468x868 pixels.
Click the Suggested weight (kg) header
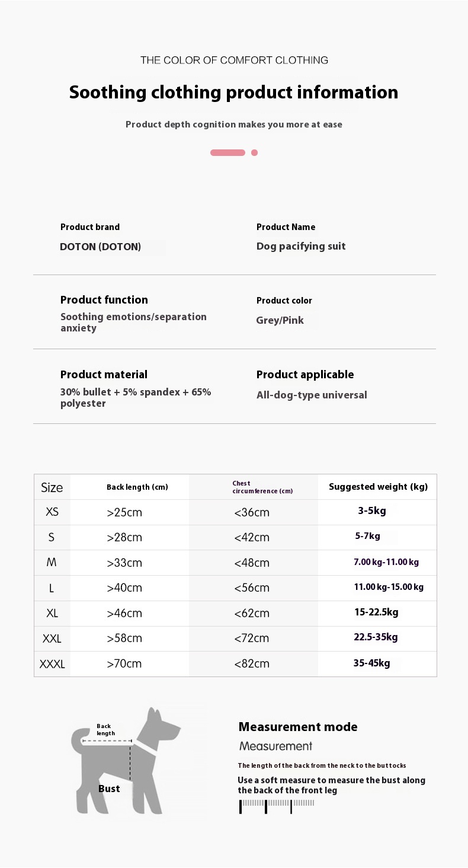pyautogui.click(x=378, y=487)
